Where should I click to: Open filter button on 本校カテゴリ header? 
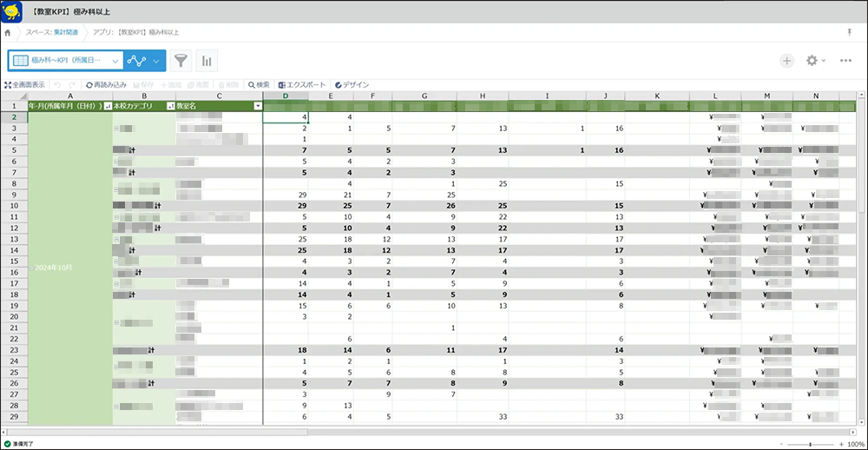[x=170, y=106]
